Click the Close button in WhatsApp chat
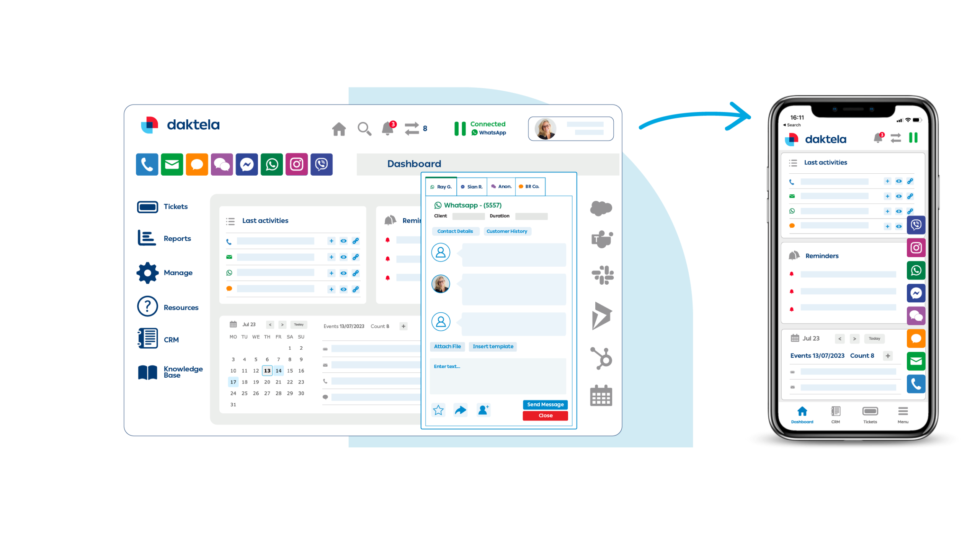980x551 pixels. coord(545,415)
